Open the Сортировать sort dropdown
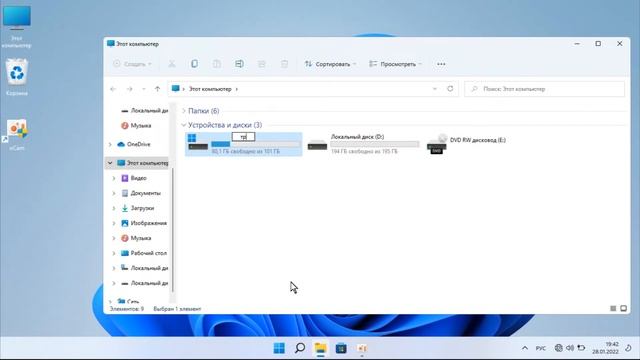Screen dimensions: 640x360 331,64
